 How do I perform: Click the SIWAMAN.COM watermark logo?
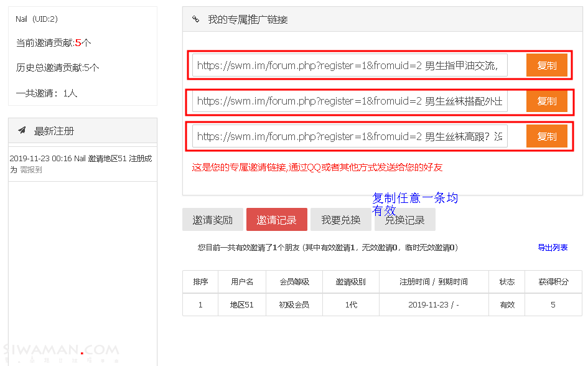60,352
